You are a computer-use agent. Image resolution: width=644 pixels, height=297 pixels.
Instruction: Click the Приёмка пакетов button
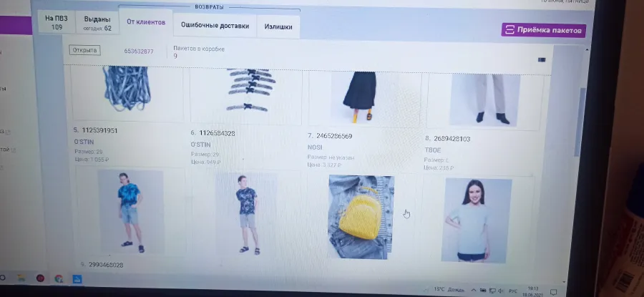543,30
